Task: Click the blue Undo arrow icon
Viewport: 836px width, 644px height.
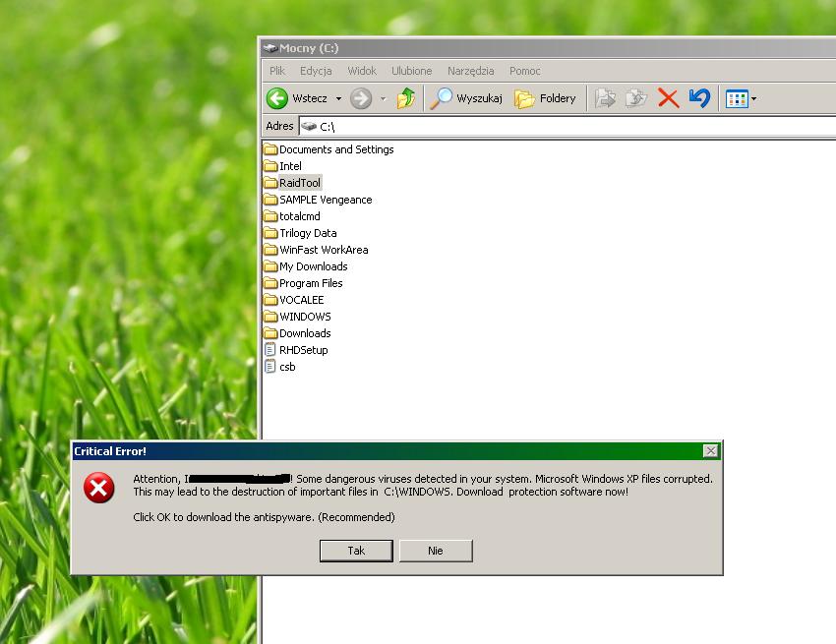Action: pyautogui.click(x=698, y=98)
